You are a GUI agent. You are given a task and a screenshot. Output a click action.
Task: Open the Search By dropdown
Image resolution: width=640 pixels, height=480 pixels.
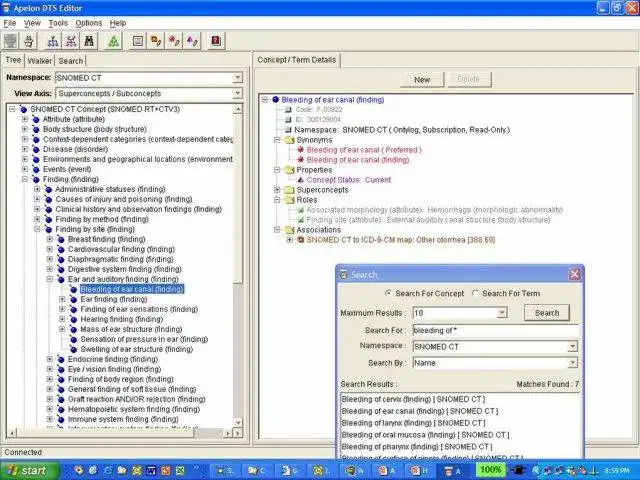573,363
